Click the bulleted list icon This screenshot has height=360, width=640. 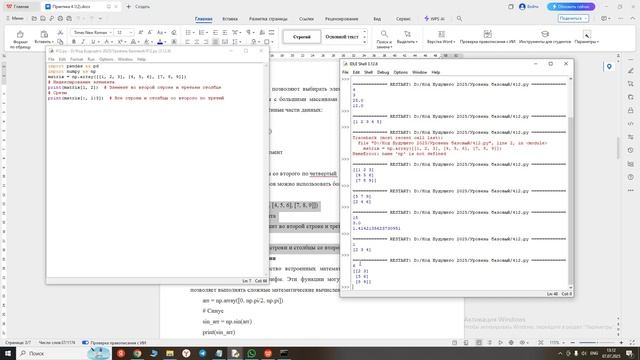[x=189, y=32]
